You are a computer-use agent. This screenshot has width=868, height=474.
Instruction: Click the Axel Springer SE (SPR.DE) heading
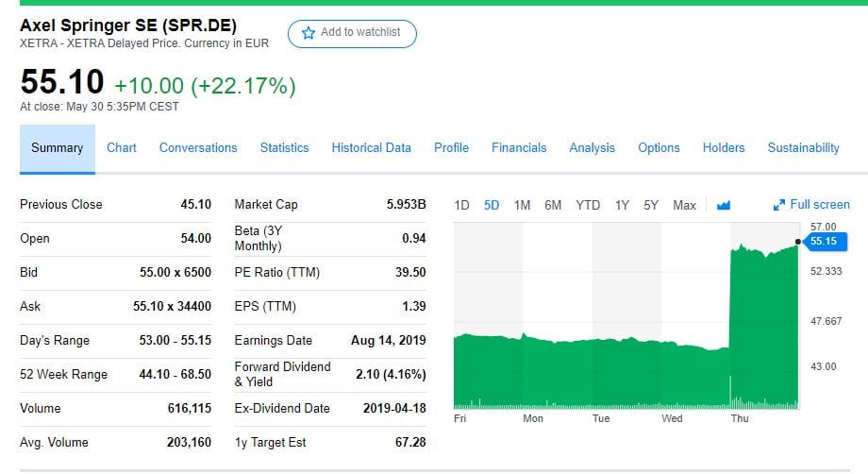128,25
